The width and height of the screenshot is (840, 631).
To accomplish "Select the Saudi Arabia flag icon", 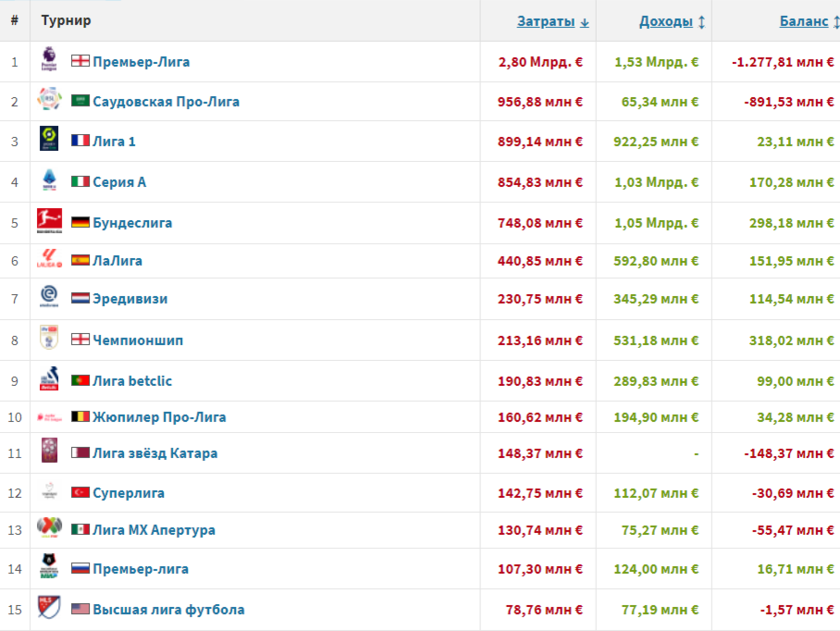I will (80, 100).
